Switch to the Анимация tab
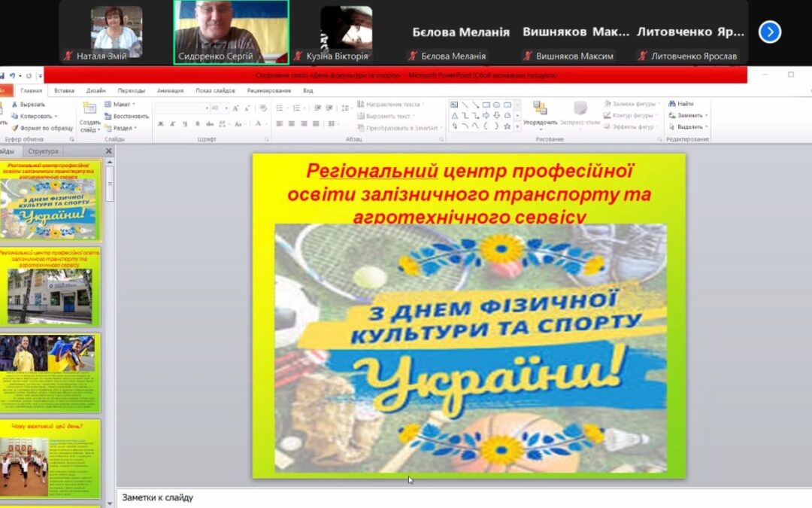The width and height of the screenshot is (812, 508). 171,91
